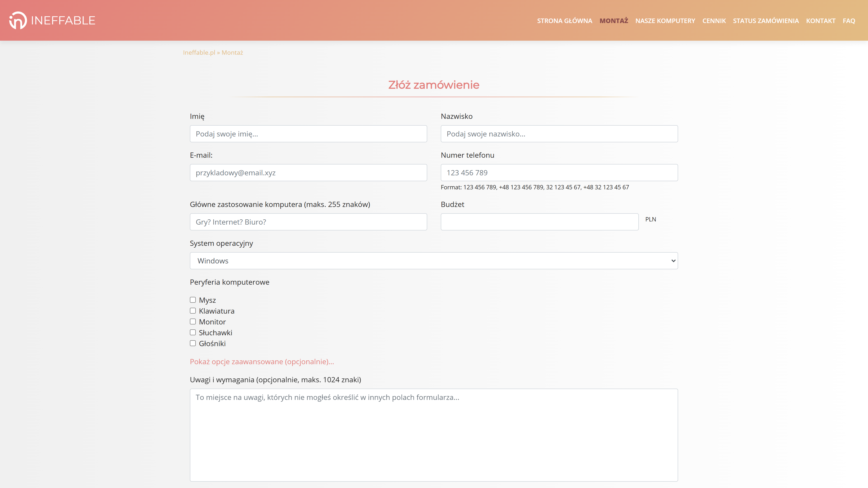
Task: Navigate to STRONA GŁÓWNA
Action: 565,21
